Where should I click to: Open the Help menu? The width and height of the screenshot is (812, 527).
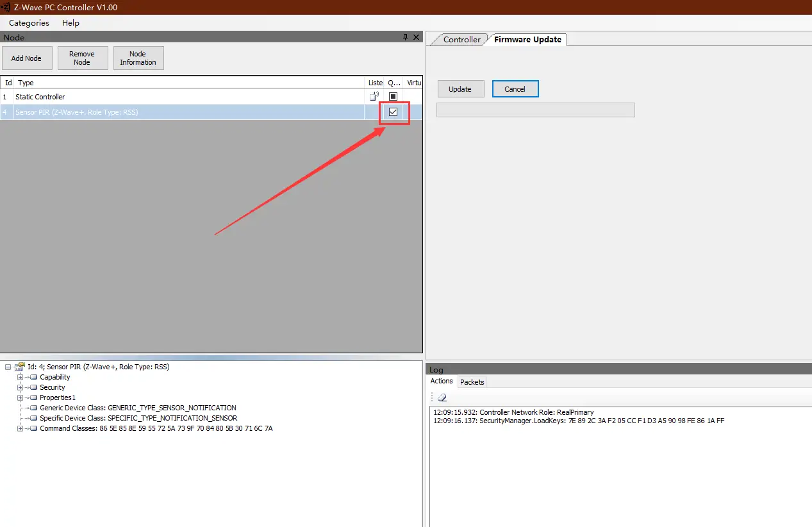pyautogui.click(x=70, y=23)
